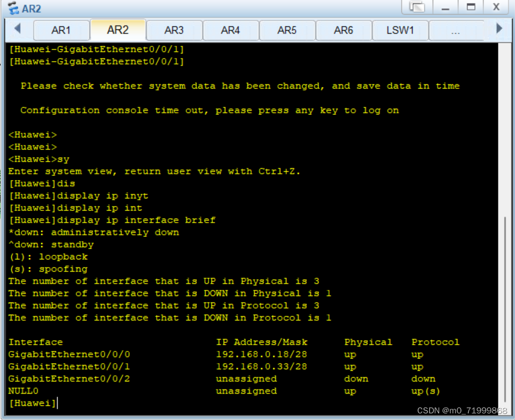Click the 'Please check whether system data' message

click(240, 86)
